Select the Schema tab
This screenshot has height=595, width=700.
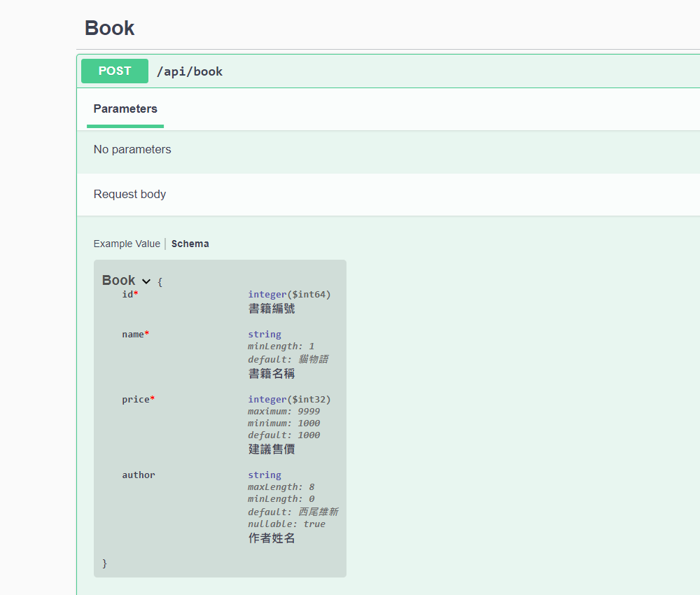point(190,244)
